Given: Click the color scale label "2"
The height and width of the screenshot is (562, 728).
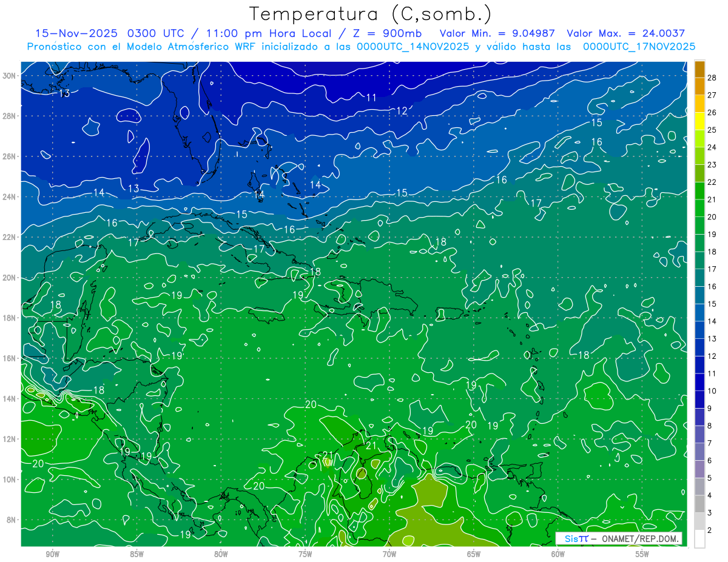Looking at the screenshot, I should (x=709, y=530).
